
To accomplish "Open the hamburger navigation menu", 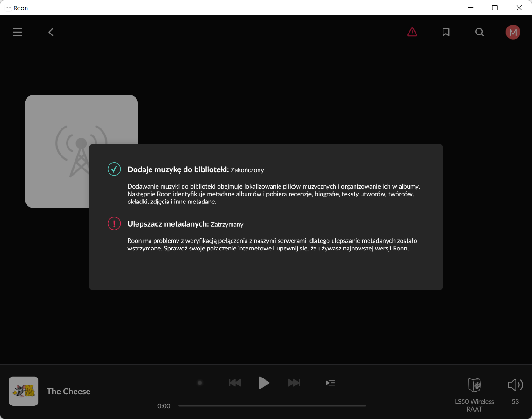I will click(17, 32).
